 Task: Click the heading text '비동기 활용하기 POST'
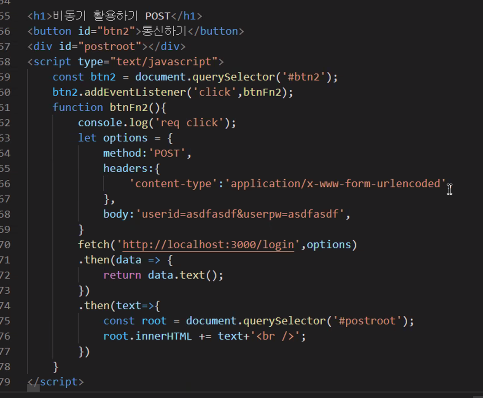point(112,16)
